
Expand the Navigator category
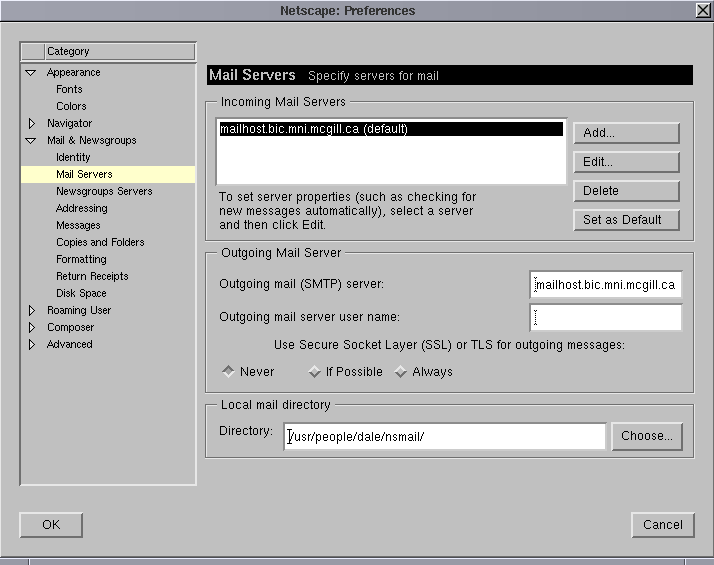pos(31,123)
